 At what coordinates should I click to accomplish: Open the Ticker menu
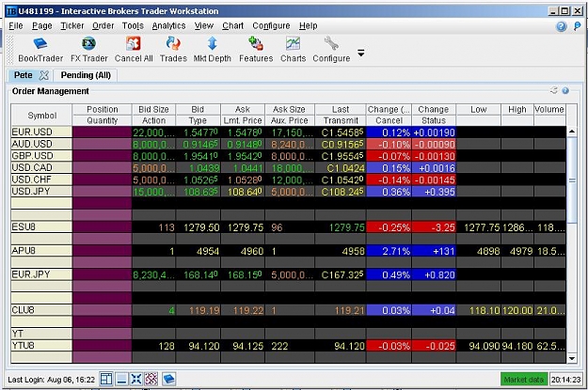coord(72,26)
